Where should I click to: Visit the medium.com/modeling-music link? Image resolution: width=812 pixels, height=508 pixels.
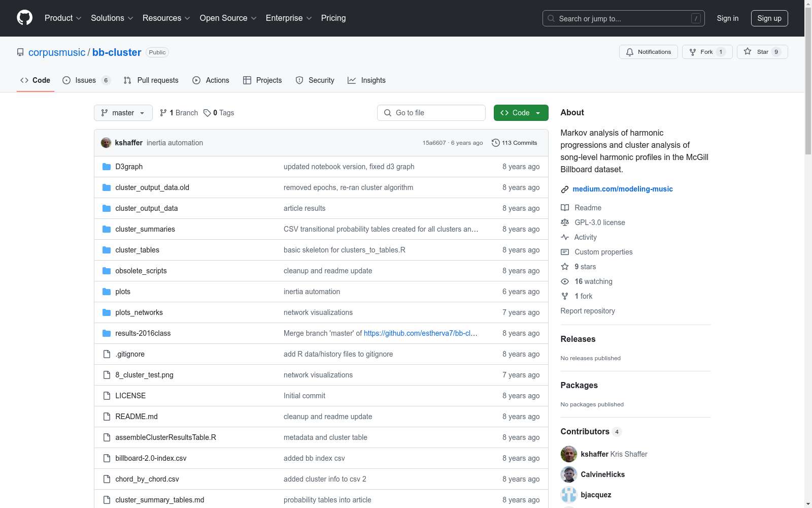click(623, 189)
